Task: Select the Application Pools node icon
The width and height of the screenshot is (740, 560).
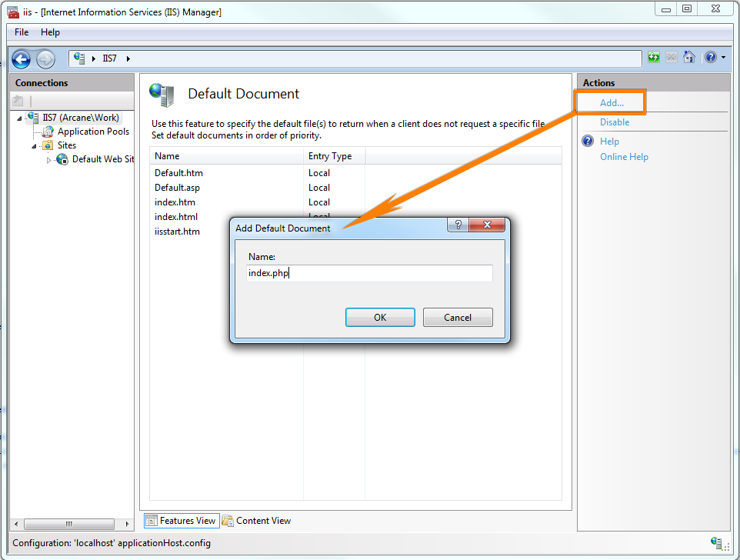Action: [48, 132]
